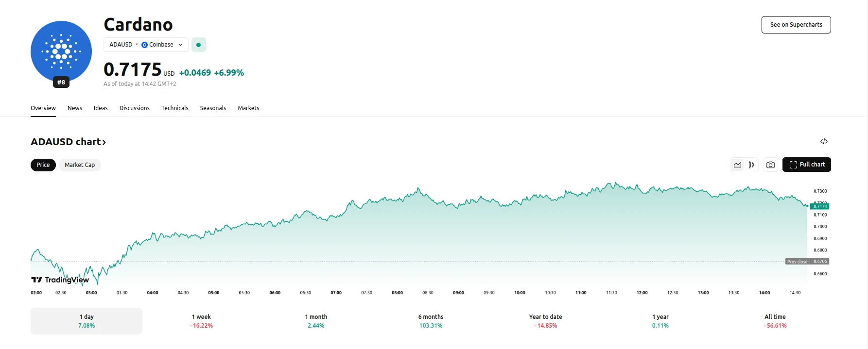Screen dimensions: 868x349
Task: Click the green 0.7174 price label
Action: pos(820,206)
